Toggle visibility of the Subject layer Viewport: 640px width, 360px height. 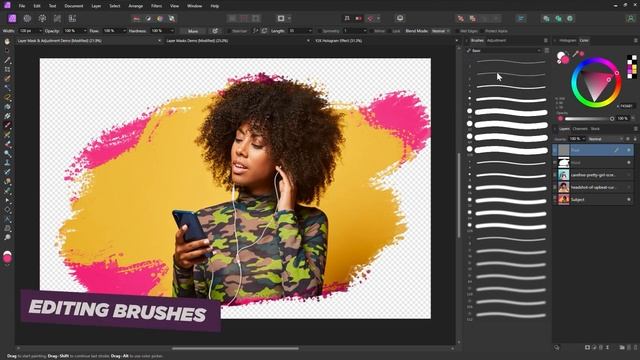629,200
